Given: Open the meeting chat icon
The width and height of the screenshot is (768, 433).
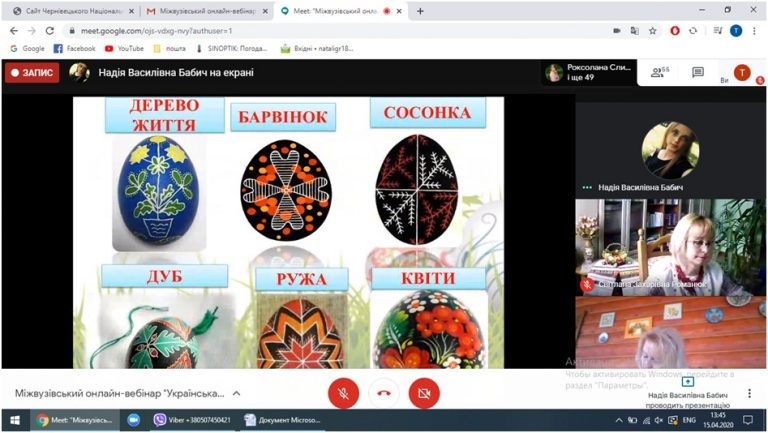Looking at the screenshot, I should (698, 72).
